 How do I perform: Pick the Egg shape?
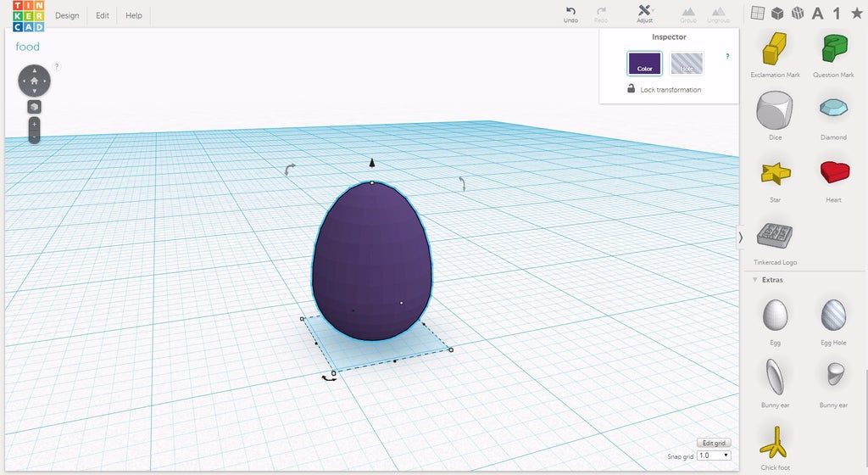point(775,315)
